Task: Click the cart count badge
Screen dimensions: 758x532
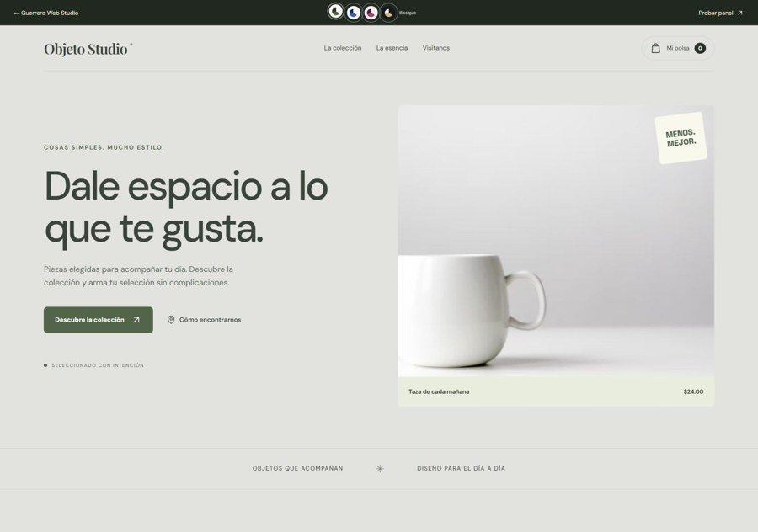Action: pyautogui.click(x=700, y=48)
